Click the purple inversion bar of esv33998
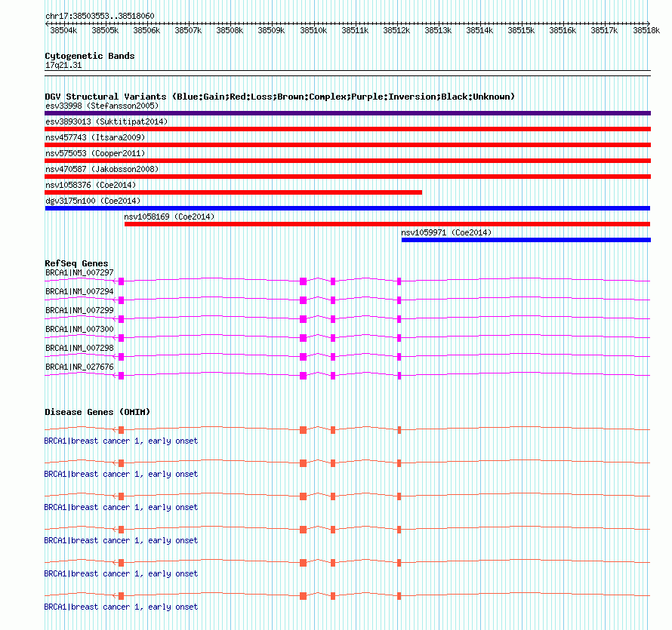The height and width of the screenshot is (630, 672). pos(347,113)
